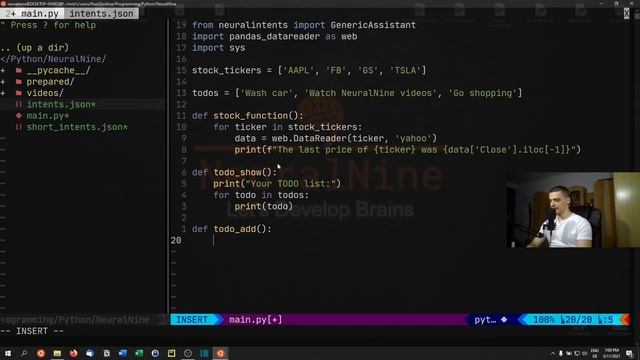Open Windows search from the taskbar

pyautogui.click(x=24, y=353)
